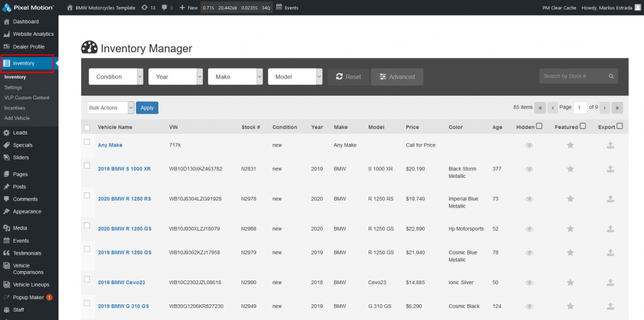Sort by the Price column header
This screenshot has height=320, width=644.
413,128
